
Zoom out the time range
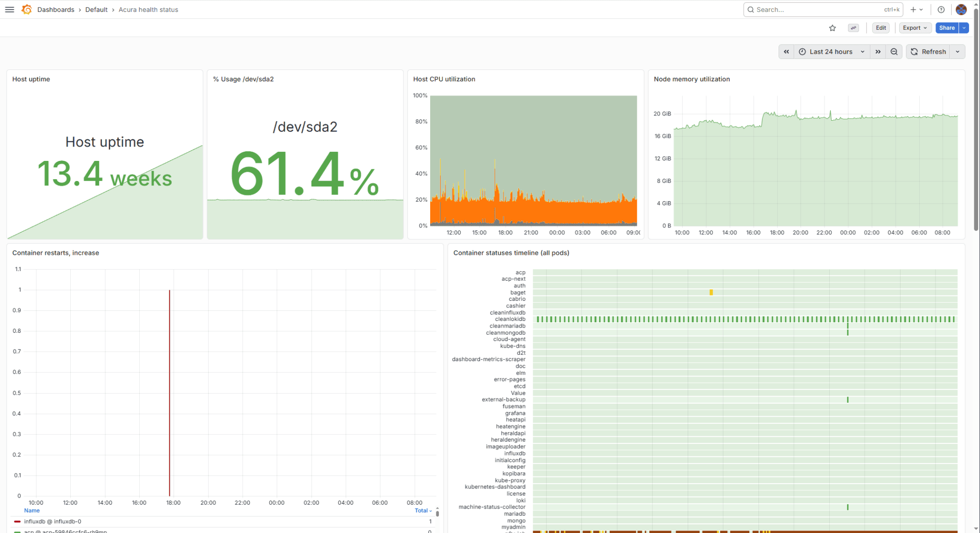tap(894, 52)
